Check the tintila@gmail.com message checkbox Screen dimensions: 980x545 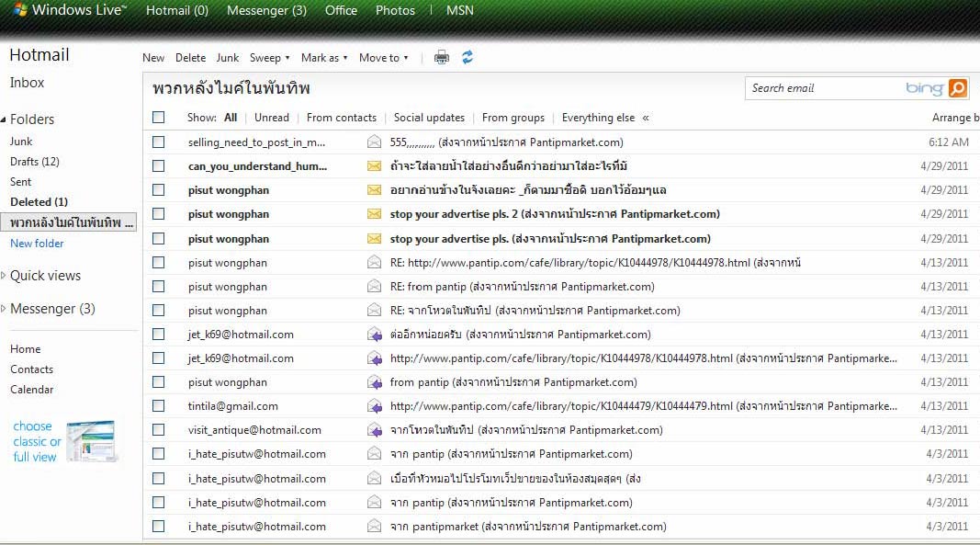[159, 405]
